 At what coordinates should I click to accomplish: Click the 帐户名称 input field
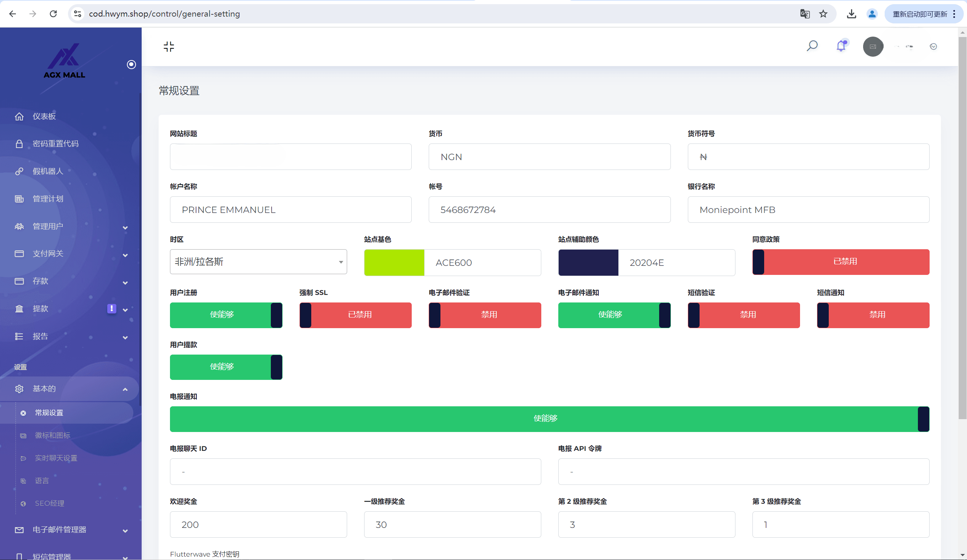(x=290, y=210)
